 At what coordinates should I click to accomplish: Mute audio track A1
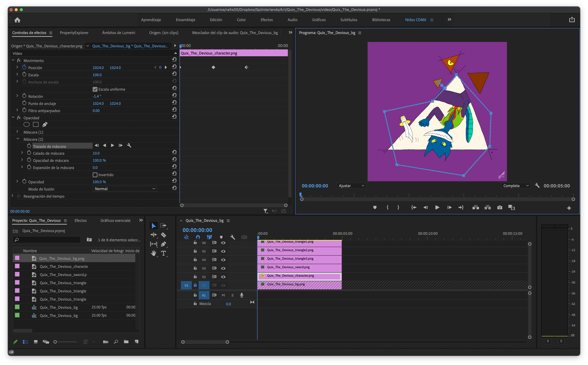[x=223, y=295]
